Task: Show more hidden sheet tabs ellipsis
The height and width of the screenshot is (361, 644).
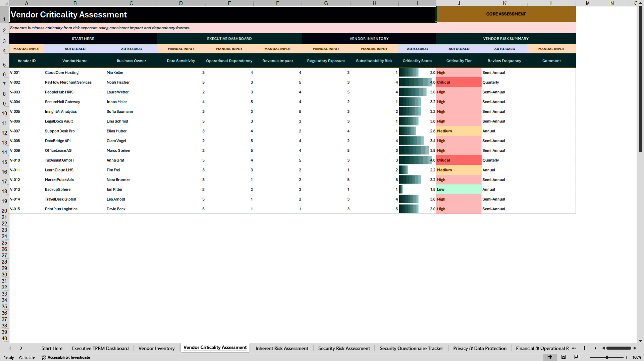Action: tap(574, 348)
